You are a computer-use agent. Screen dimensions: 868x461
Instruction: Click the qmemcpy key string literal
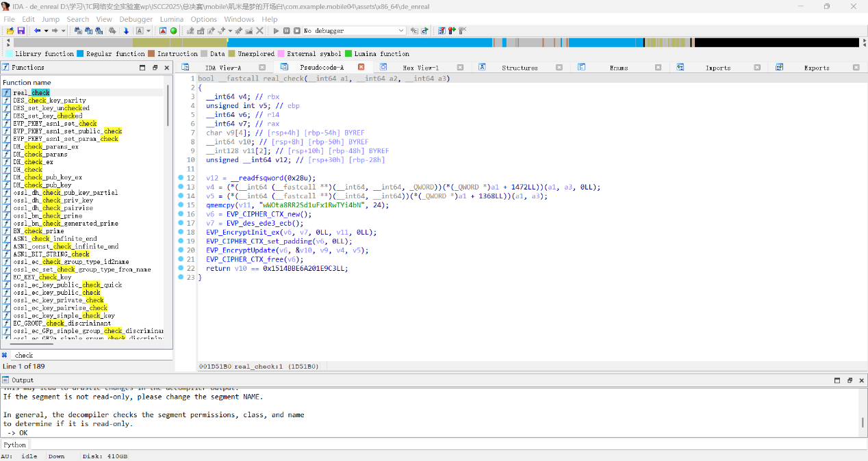tap(311, 205)
